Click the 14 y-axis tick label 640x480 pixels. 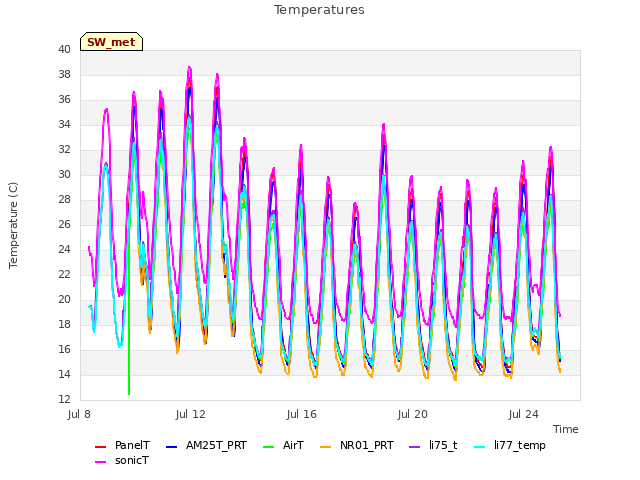(64, 374)
